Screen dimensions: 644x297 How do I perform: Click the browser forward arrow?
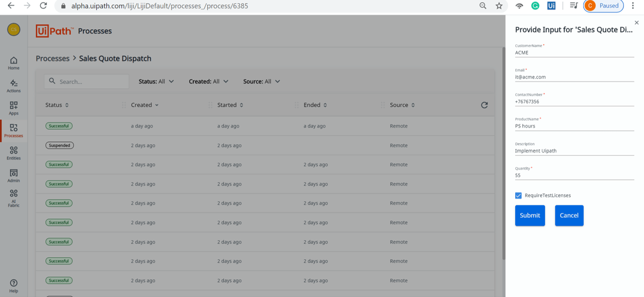pyautogui.click(x=27, y=6)
